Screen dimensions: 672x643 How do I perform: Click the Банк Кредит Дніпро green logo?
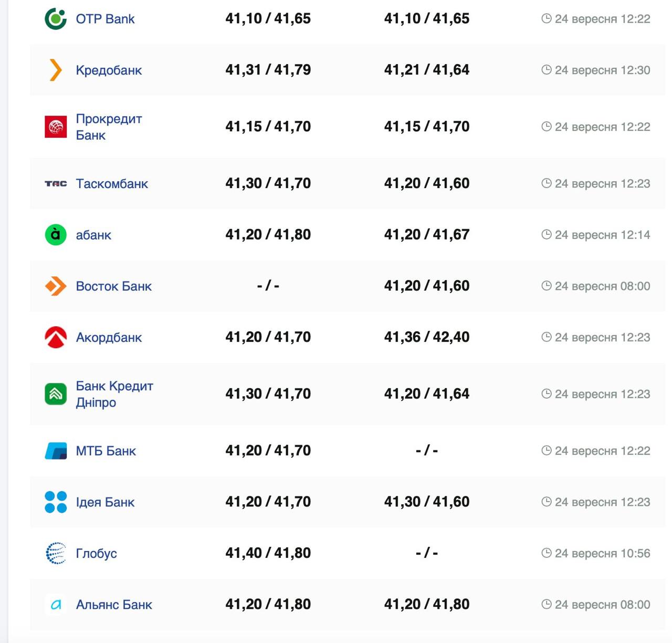(56, 394)
